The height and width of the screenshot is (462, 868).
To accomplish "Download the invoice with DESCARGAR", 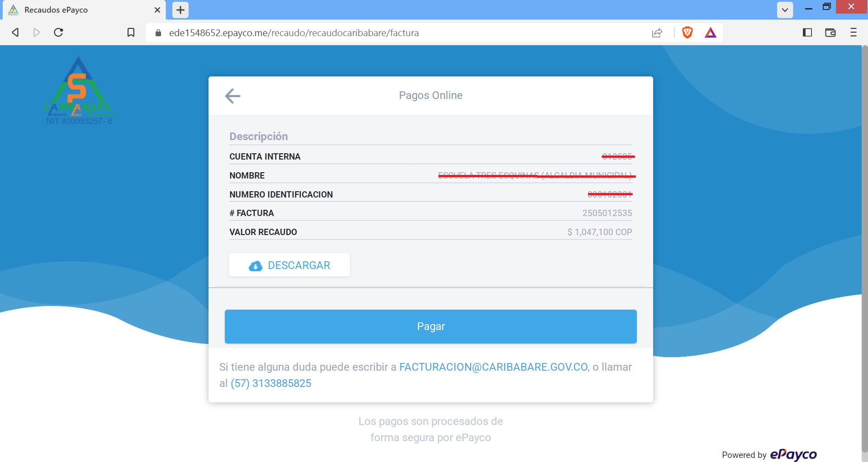I will [x=289, y=265].
